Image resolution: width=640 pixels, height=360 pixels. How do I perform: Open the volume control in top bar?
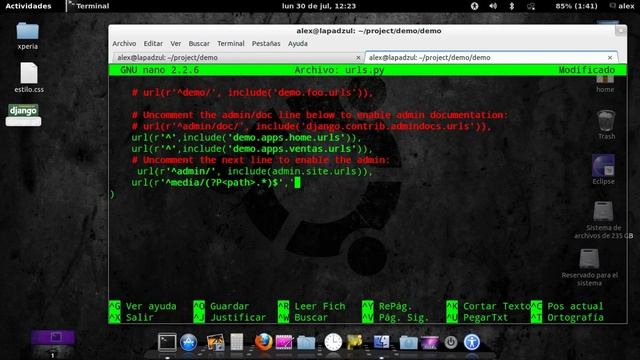[x=493, y=6]
